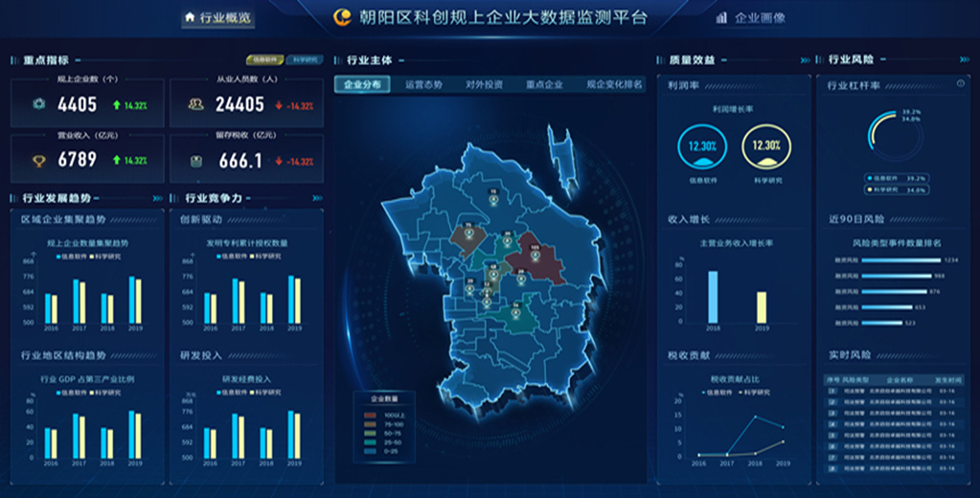The image size is (980, 498).
Task: Click the 100以上 red legend swatch
Action: (x=370, y=413)
